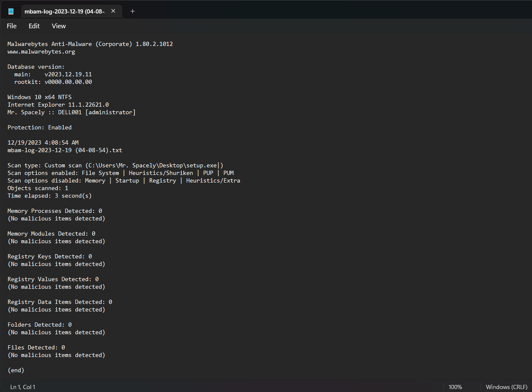Click the Registry Data Items Detected: 0 line
The width and height of the screenshot is (532, 392).
[60, 302]
